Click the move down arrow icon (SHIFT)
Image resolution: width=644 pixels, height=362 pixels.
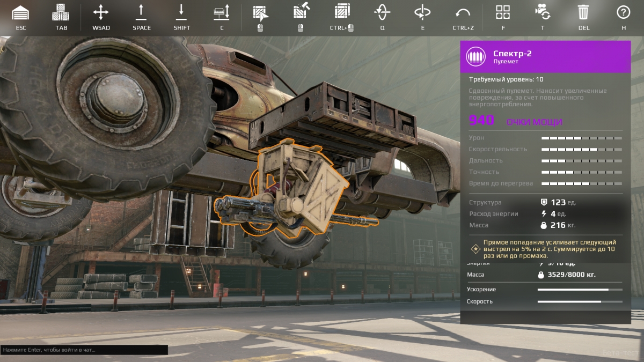[181, 12]
